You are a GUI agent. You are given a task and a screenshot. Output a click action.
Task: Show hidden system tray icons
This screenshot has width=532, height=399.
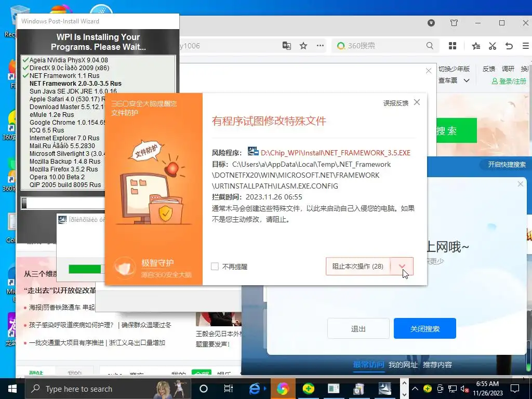[415, 389]
